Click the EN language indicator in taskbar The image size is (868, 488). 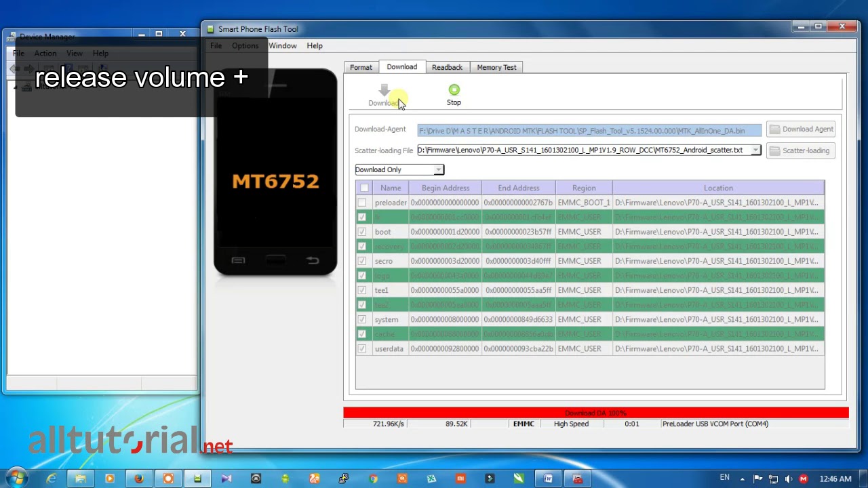point(725,478)
